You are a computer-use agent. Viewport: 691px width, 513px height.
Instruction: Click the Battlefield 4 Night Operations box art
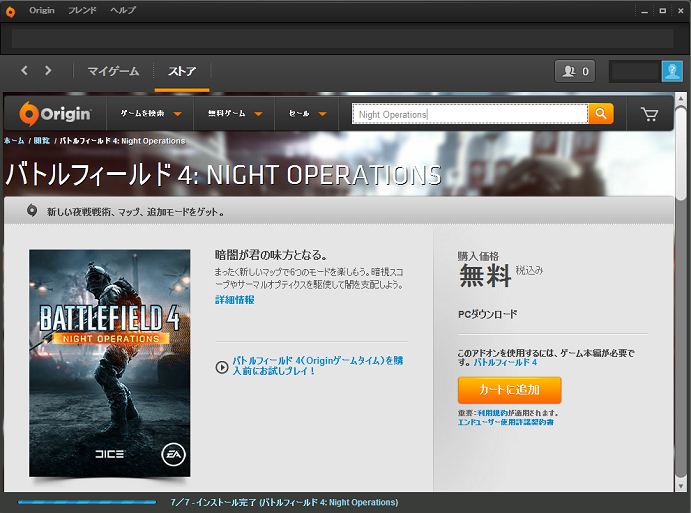(x=109, y=363)
